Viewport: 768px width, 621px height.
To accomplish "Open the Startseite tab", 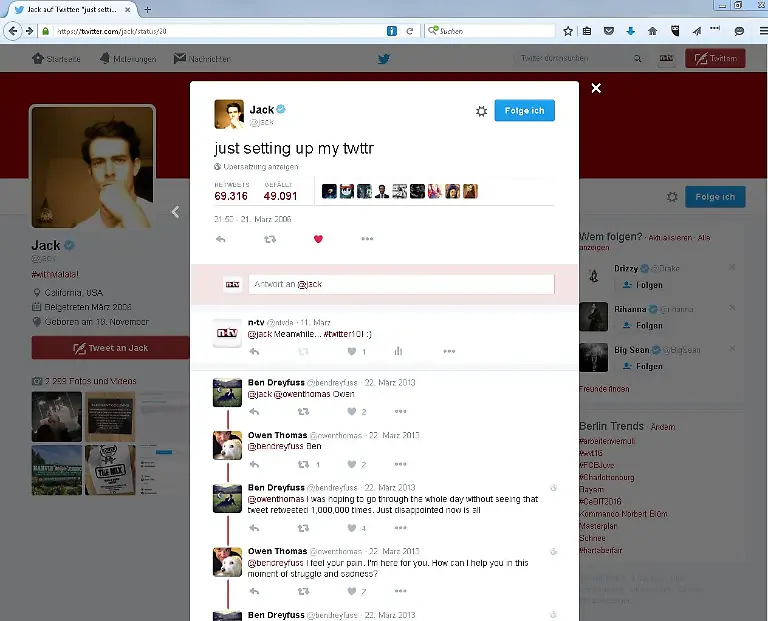I will pyautogui.click(x=59, y=59).
